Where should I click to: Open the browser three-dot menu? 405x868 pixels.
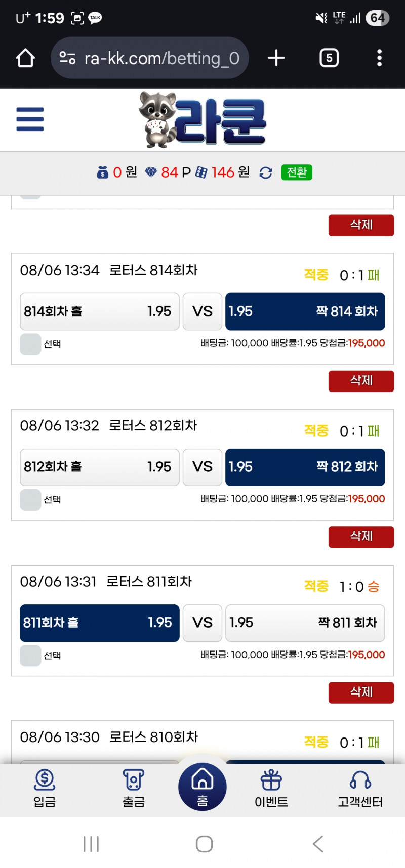click(x=379, y=58)
